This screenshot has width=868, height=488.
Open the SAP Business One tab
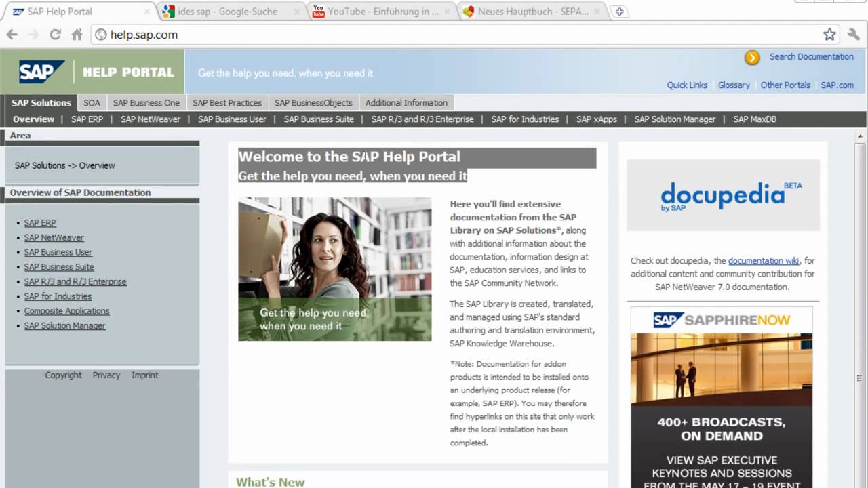(146, 103)
